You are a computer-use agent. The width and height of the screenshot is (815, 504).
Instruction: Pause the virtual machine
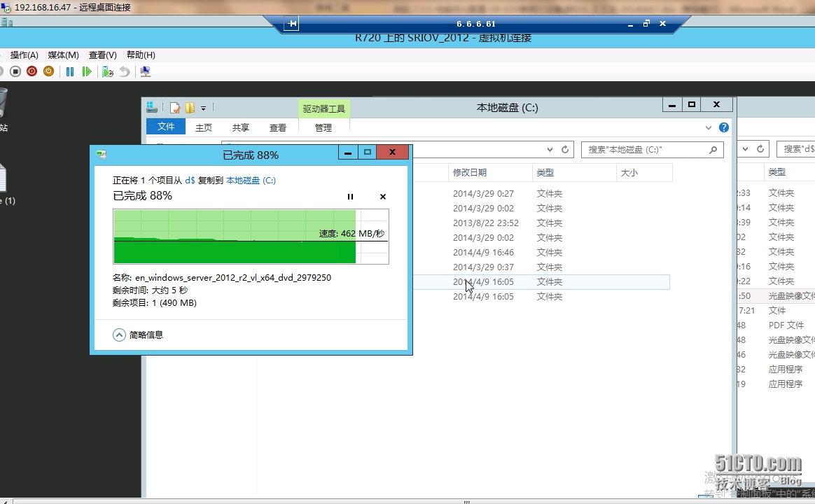[70, 71]
